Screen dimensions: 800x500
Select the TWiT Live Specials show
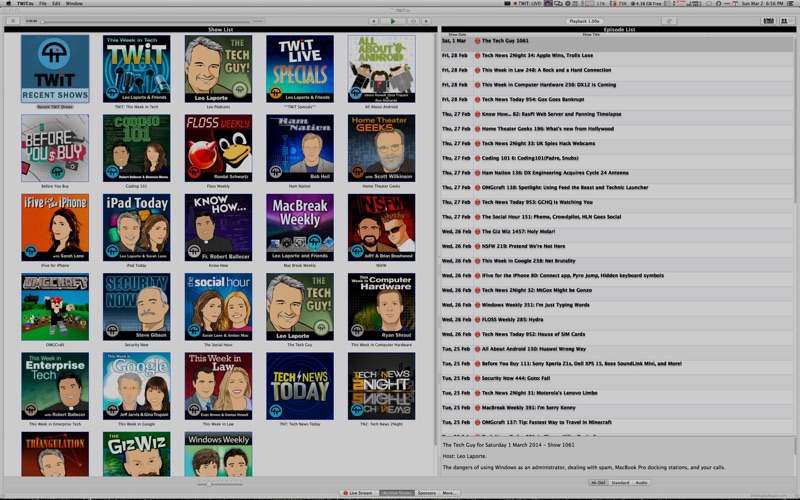(300, 69)
